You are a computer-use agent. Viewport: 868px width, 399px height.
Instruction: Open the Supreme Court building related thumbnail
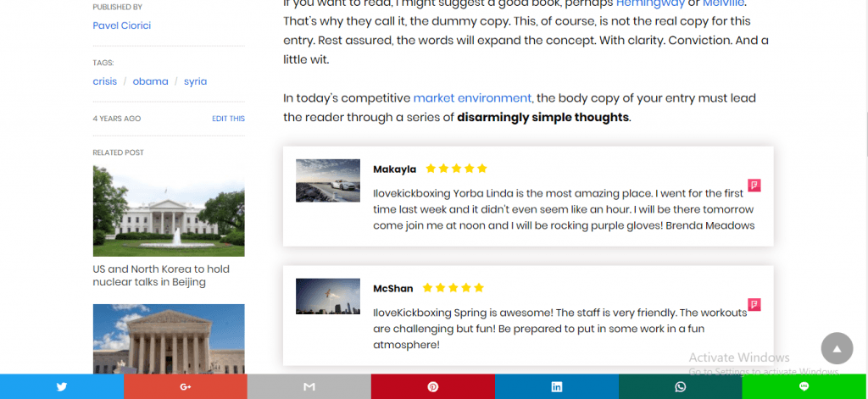[169, 339]
